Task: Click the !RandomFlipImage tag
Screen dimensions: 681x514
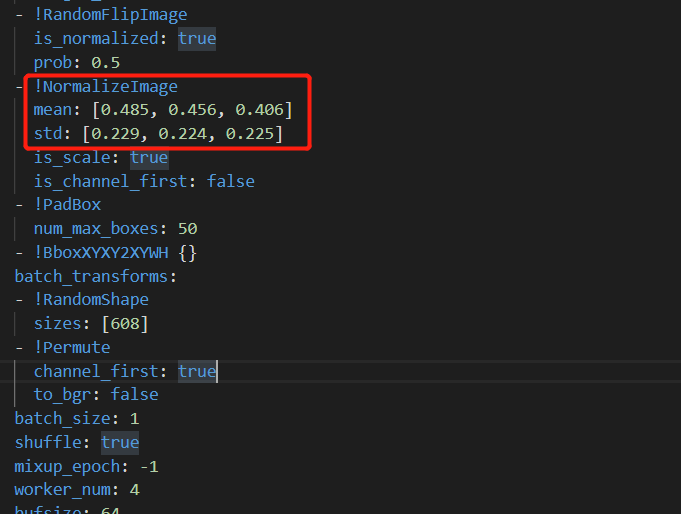Action: point(111,15)
